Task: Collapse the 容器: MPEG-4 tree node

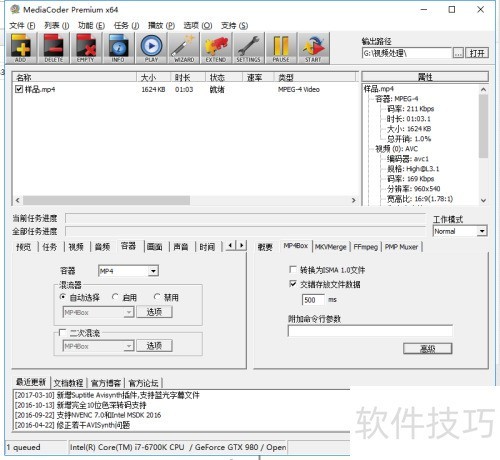Action: tap(396, 99)
